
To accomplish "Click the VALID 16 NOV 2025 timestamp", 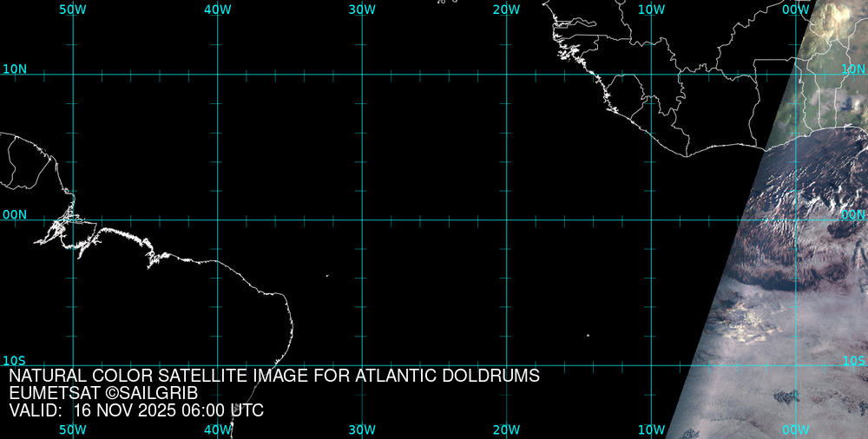I will [x=136, y=410].
